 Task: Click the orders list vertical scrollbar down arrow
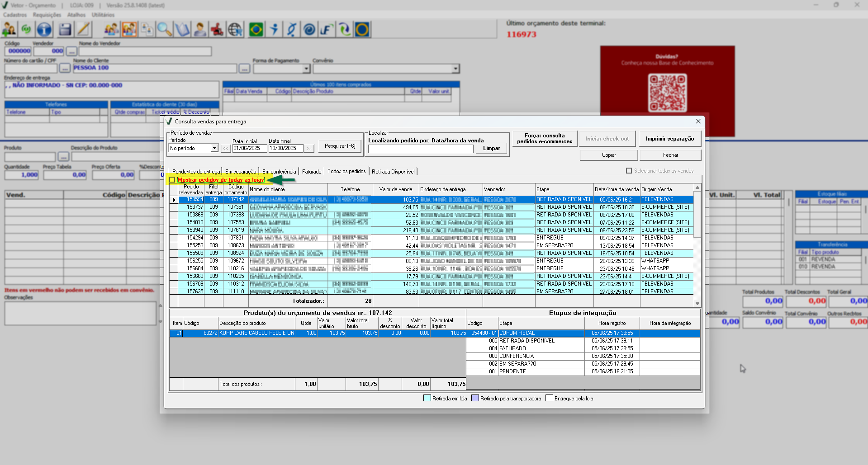[x=697, y=304]
